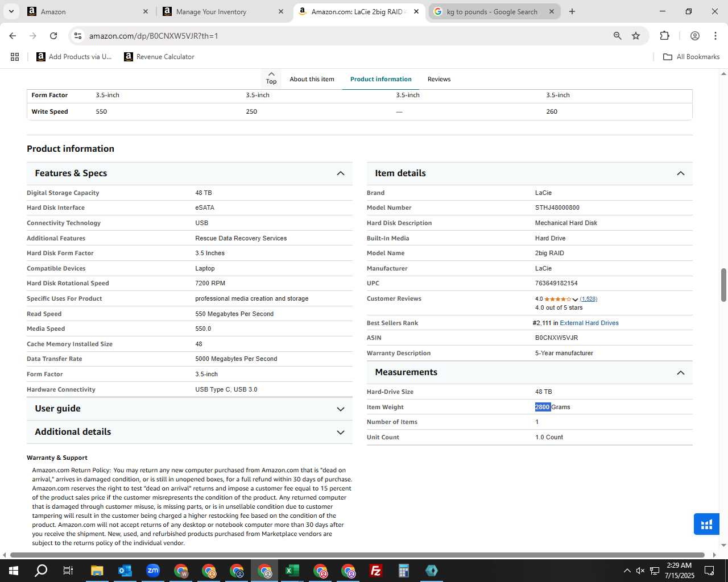
Task: Open Windows Start menu
Action: [14, 571]
